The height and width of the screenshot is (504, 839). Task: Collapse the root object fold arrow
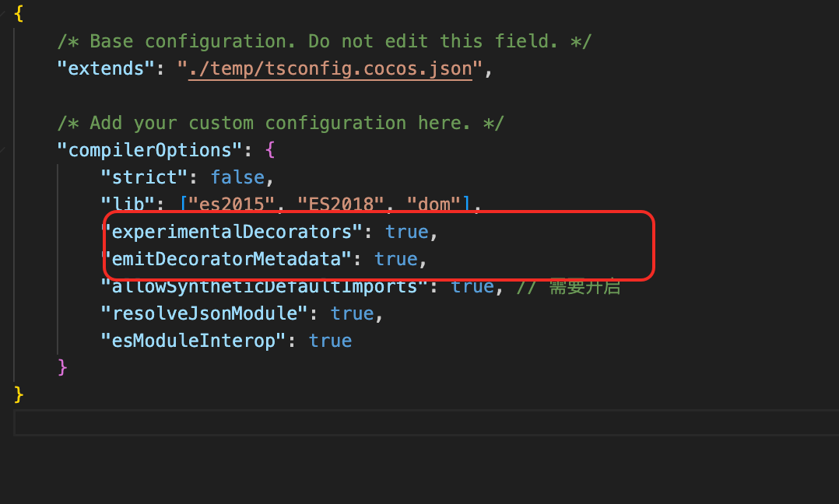coord(4,14)
